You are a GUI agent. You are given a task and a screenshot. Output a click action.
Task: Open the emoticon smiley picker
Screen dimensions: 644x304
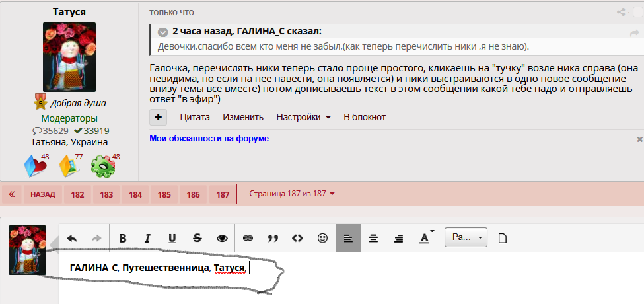coord(322,238)
